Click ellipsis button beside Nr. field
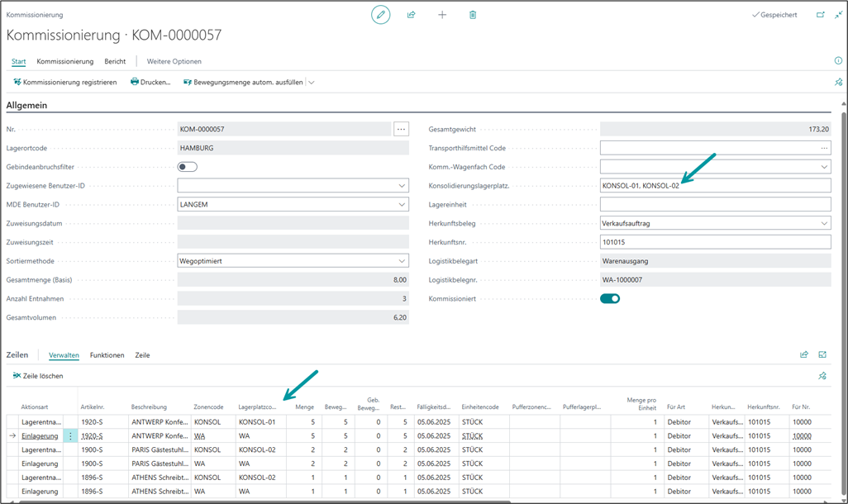This screenshot has width=848, height=504. 401,129
